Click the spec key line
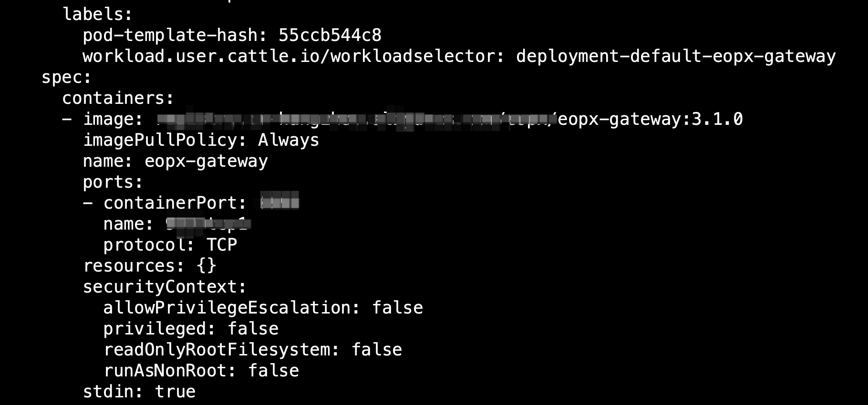868x405 pixels. 66,77
